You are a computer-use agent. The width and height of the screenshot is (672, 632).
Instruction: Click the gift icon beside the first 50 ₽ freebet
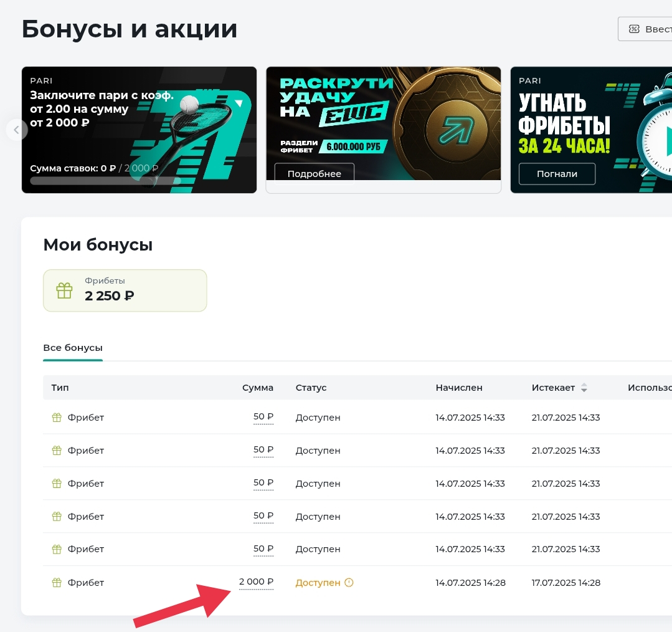56,417
